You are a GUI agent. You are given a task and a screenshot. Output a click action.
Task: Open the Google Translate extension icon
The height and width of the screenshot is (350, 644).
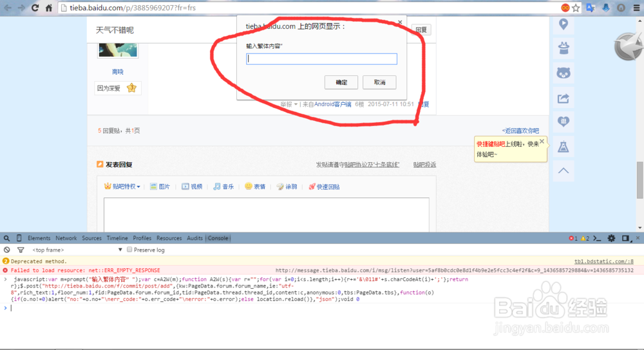[x=591, y=8]
